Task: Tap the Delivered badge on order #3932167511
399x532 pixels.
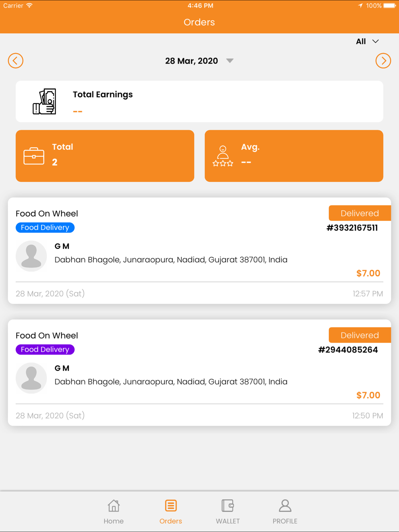Action: click(x=360, y=213)
